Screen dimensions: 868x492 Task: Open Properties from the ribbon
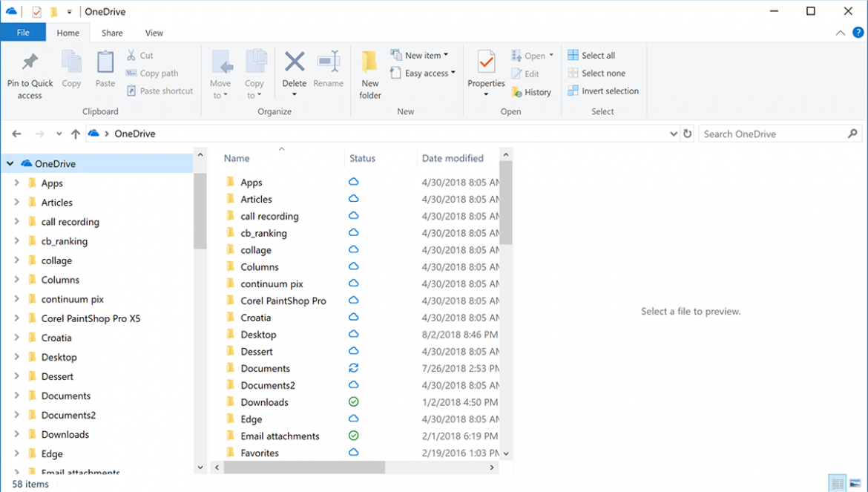[x=486, y=72]
